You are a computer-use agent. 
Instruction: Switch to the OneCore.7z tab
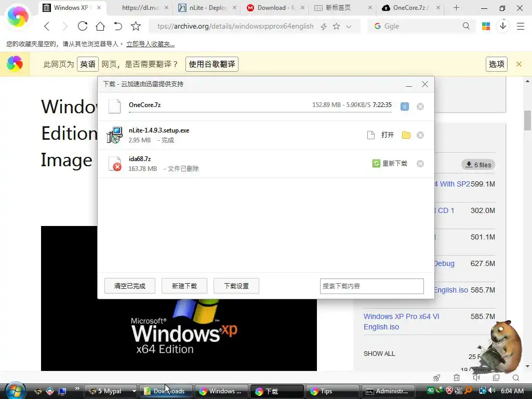(x=410, y=8)
